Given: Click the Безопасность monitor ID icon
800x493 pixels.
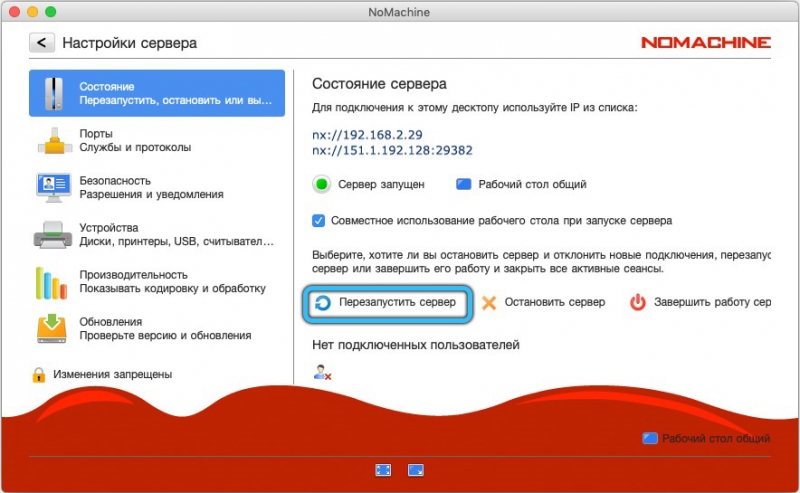Looking at the screenshot, I should [53, 188].
